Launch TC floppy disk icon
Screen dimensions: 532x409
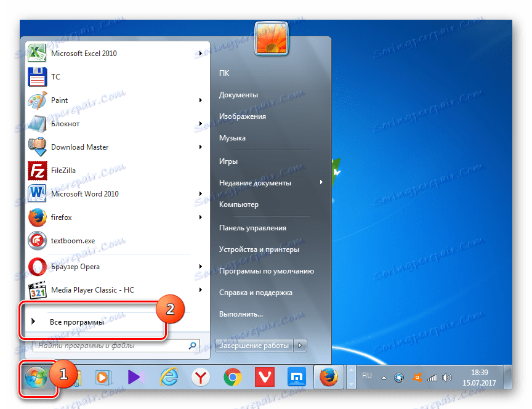click(x=37, y=77)
